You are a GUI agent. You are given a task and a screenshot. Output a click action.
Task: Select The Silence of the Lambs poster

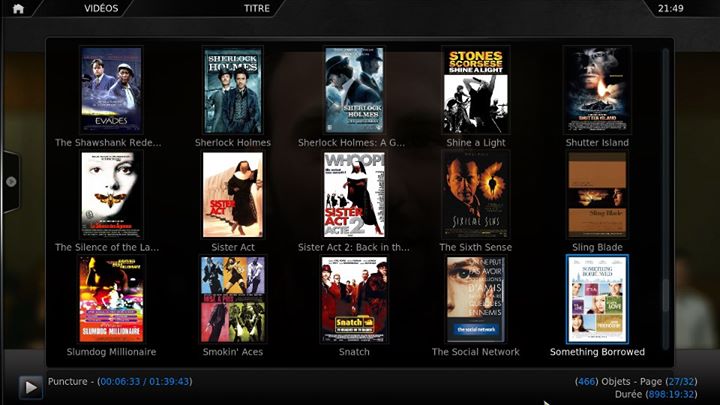[111, 195]
